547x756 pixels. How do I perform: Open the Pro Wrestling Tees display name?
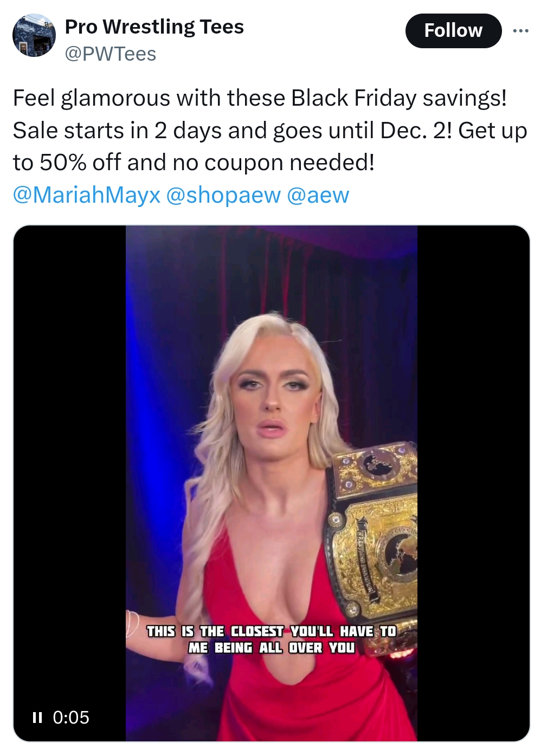pos(155,27)
